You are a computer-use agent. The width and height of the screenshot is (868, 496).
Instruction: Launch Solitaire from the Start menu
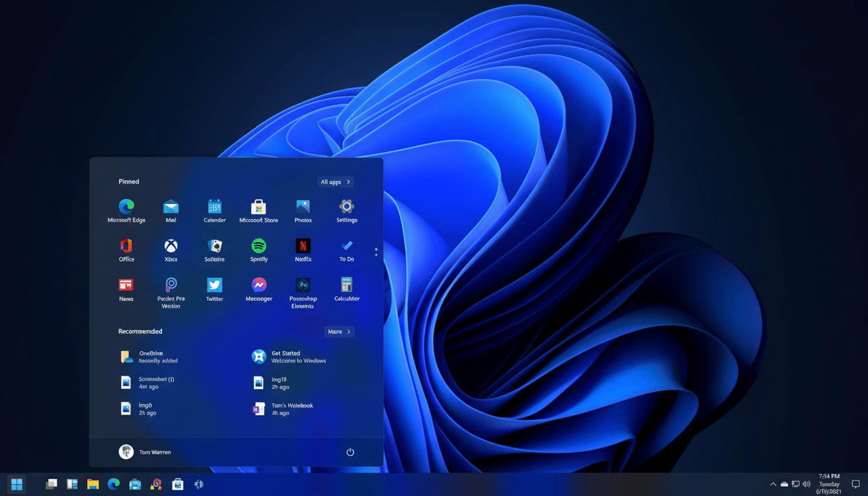click(214, 250)
